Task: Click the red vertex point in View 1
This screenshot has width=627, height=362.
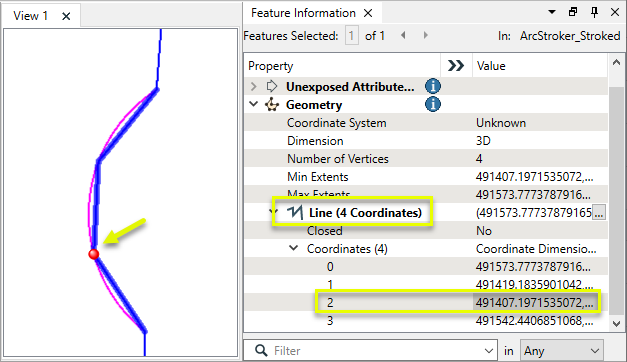Action: [x=94, y=254]
